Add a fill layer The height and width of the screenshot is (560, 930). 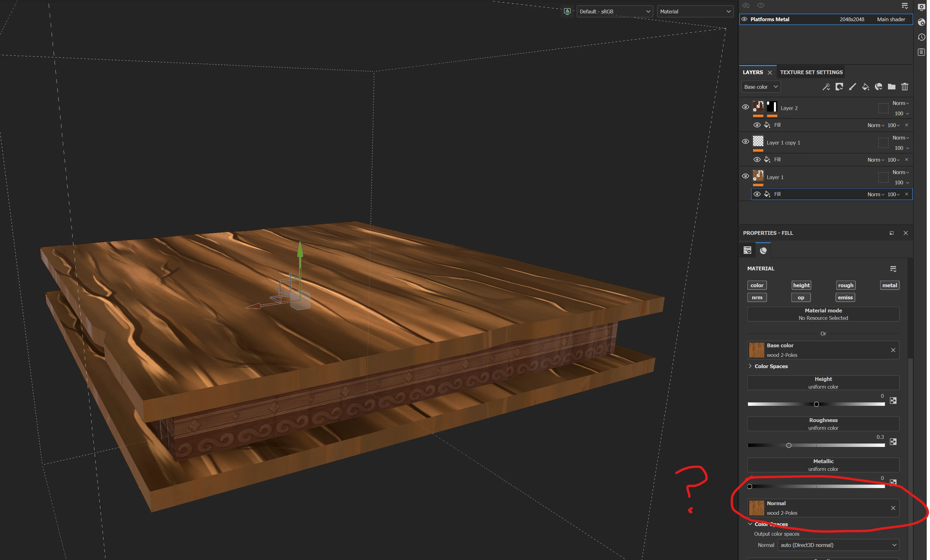(866, 87)
